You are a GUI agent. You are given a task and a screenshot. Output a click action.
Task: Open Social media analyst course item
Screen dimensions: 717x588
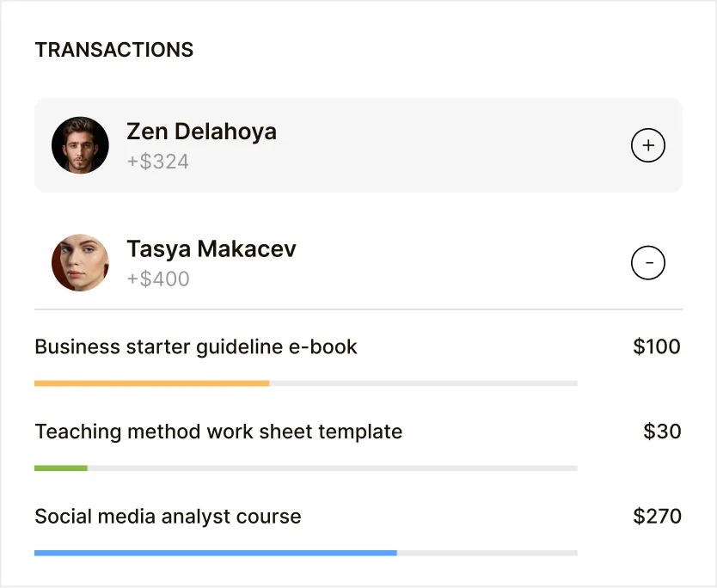168,517
